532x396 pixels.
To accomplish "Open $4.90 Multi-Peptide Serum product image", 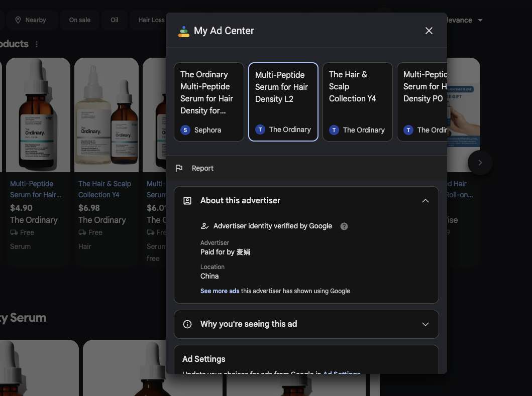I will [38, 115].
